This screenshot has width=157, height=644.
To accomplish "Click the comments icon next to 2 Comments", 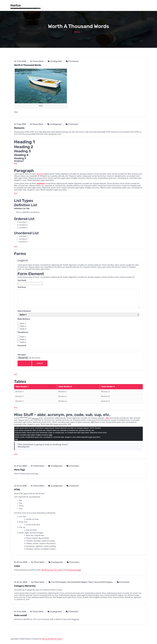I will coord(67,611).
